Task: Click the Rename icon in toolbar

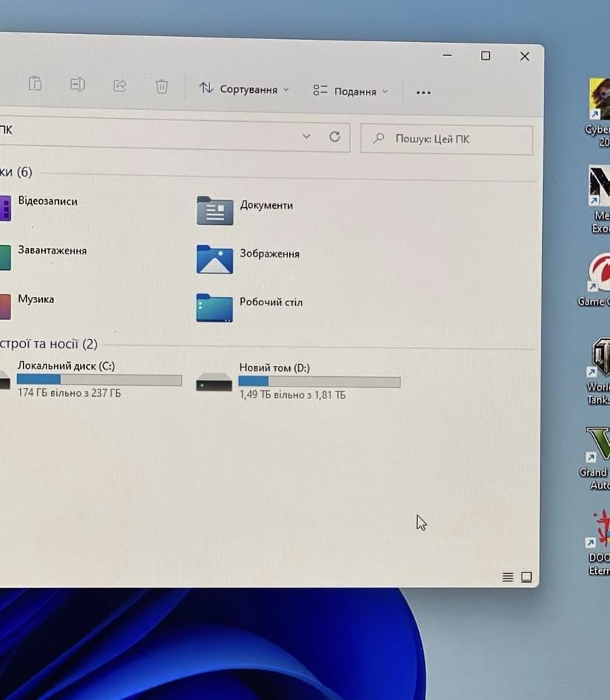Action: (x=77, y=84)
